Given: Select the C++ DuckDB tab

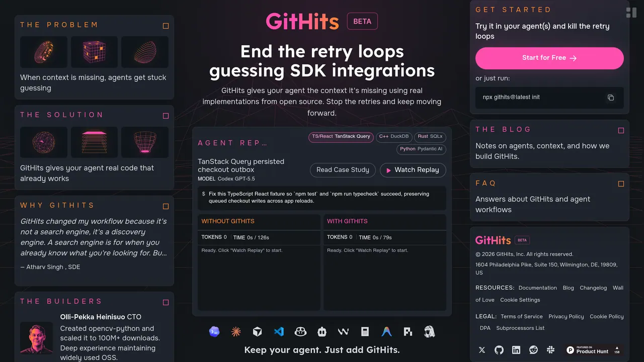Looking at the screenshot, I should [x=394, y=137].
